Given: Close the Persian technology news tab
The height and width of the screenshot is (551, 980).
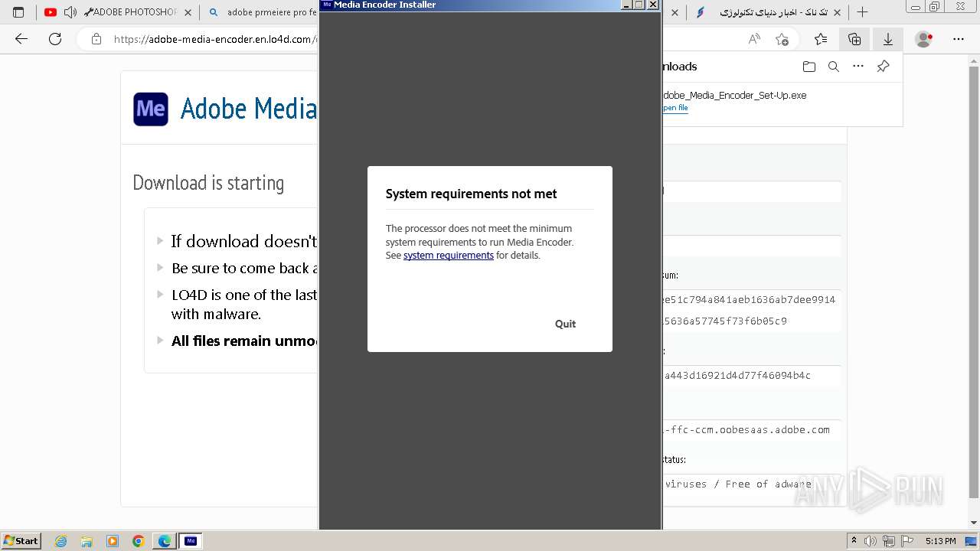Looking at the screenshot, I should [x=836, y=12].
